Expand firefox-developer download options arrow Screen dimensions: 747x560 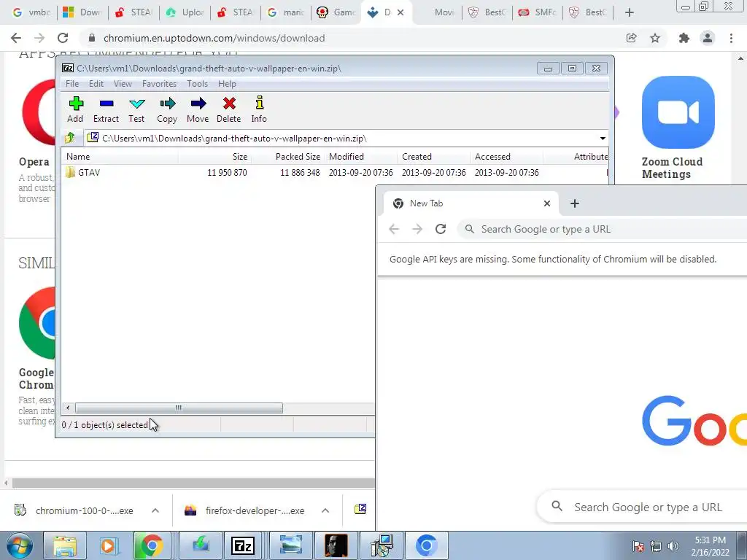pos(325,510)
